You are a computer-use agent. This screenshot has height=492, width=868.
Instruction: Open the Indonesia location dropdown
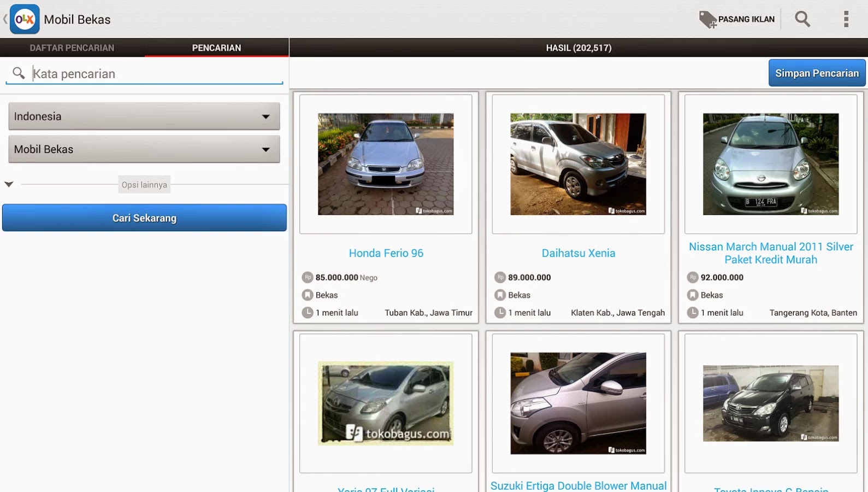tap(144, 116)
